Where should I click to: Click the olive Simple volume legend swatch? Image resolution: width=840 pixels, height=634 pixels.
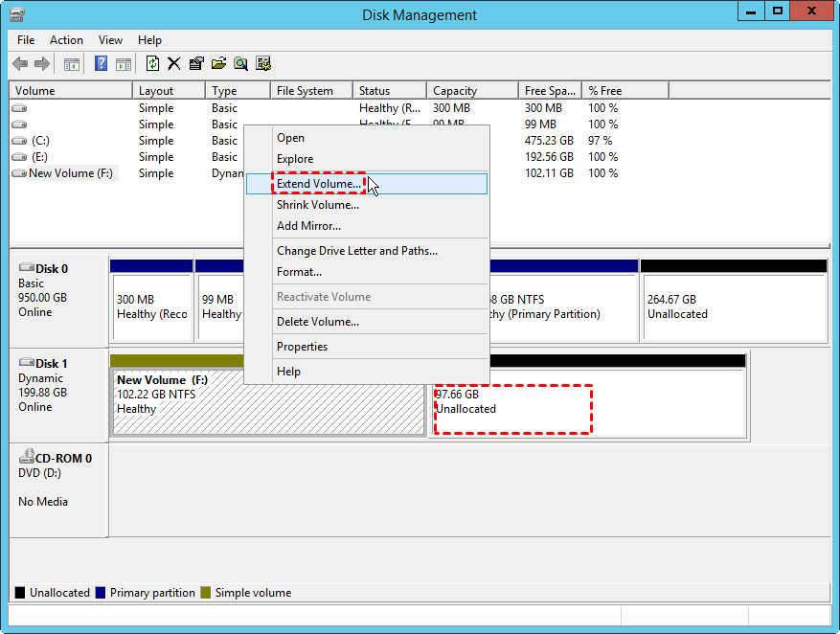tap(206, 593)
